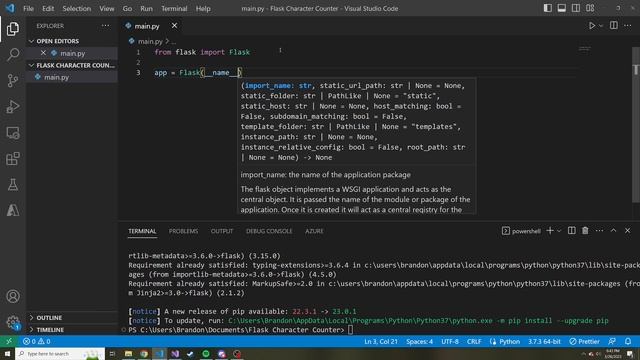Select interpreter 3.7.3 64-bit

click(x=544, y=341)
